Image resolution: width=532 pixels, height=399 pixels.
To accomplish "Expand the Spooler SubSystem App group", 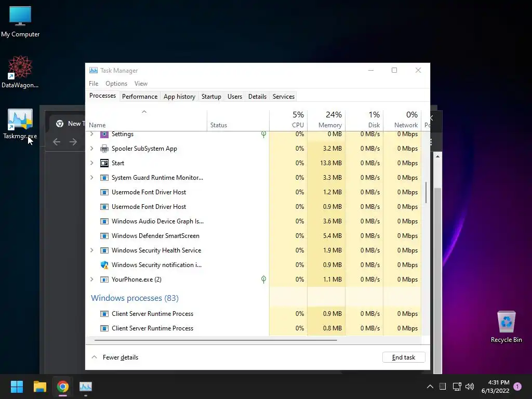I will tap(91, 148).
